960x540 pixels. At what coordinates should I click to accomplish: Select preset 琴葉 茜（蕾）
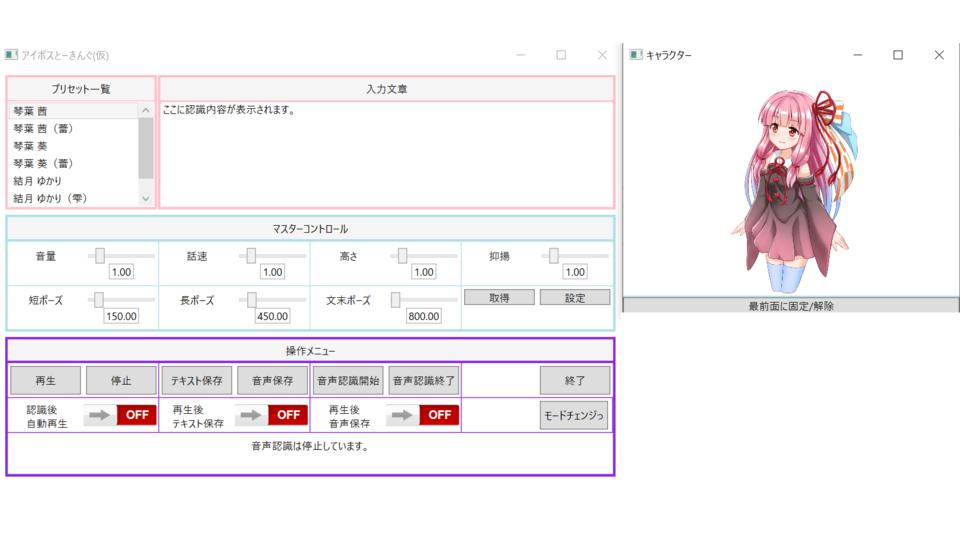pyautogui.click(x=73, y=129)
